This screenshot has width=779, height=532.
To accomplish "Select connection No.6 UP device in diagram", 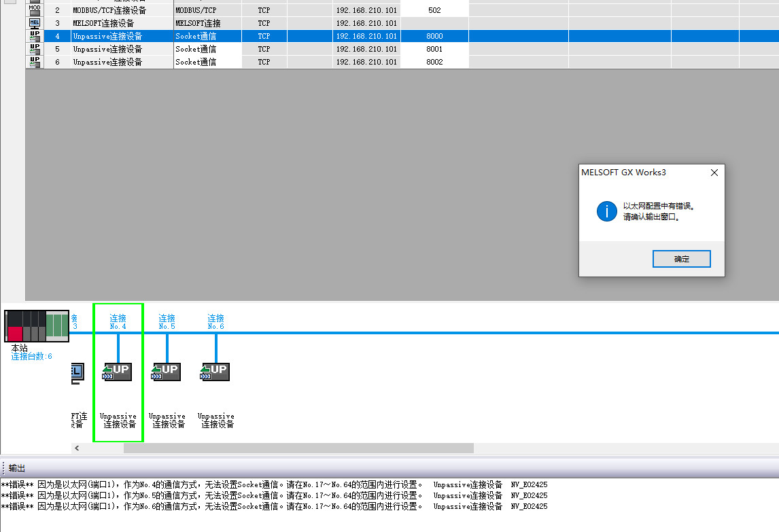I will click(x=215, y=372).
